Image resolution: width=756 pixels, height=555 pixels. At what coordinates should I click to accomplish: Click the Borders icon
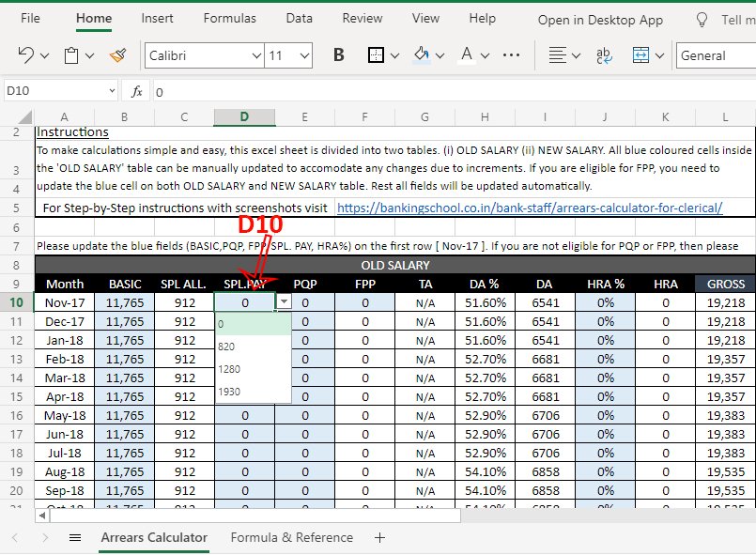tap(376, 55)
